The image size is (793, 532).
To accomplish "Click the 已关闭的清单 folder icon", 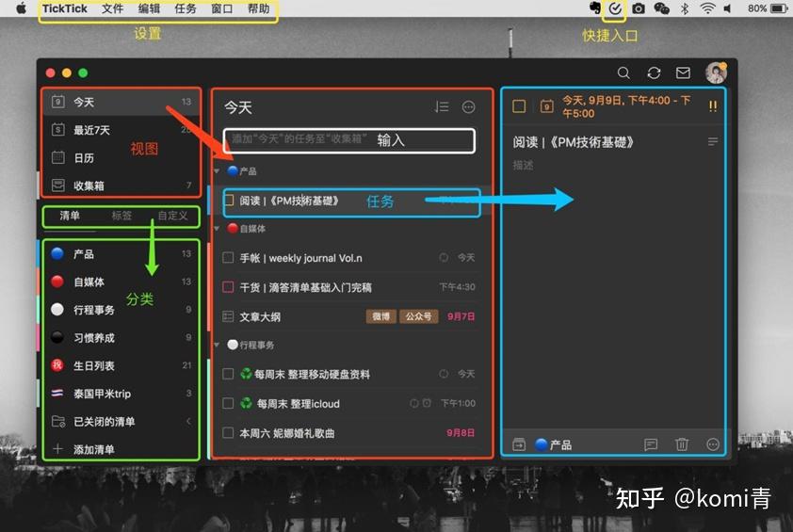I will tap(58, 421).
